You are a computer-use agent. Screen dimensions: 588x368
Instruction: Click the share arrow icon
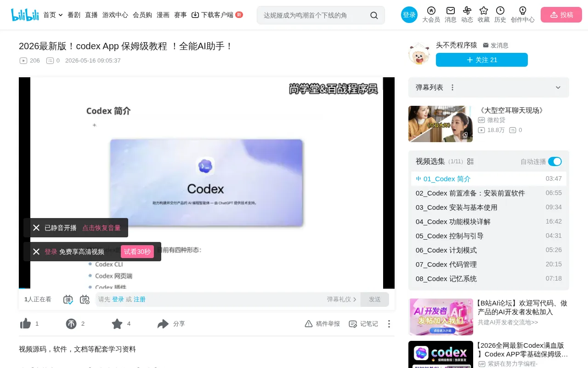pos(163,324)
